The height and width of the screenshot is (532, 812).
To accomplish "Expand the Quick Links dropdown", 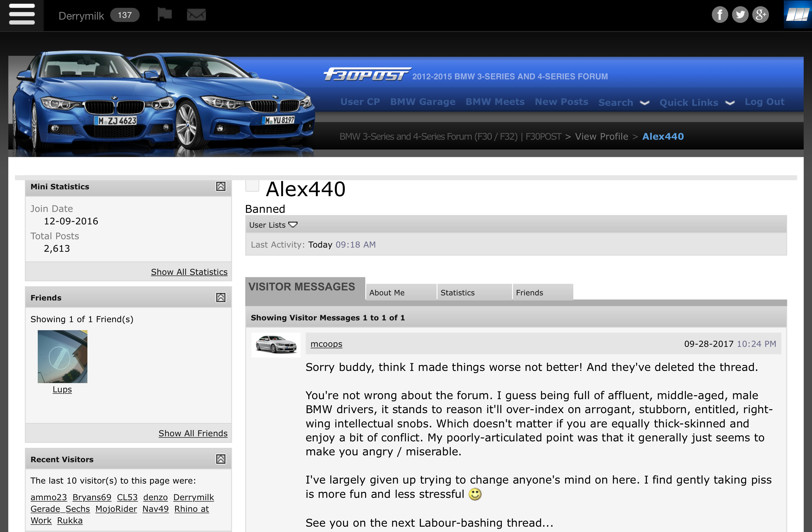I will point(697,102).
